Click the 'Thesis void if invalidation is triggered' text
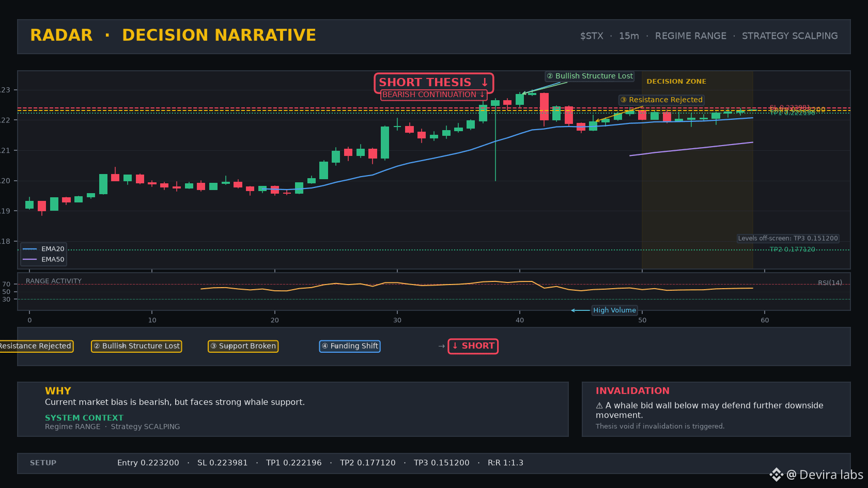Screen dimensions: 868x488 tap(660, 426)
